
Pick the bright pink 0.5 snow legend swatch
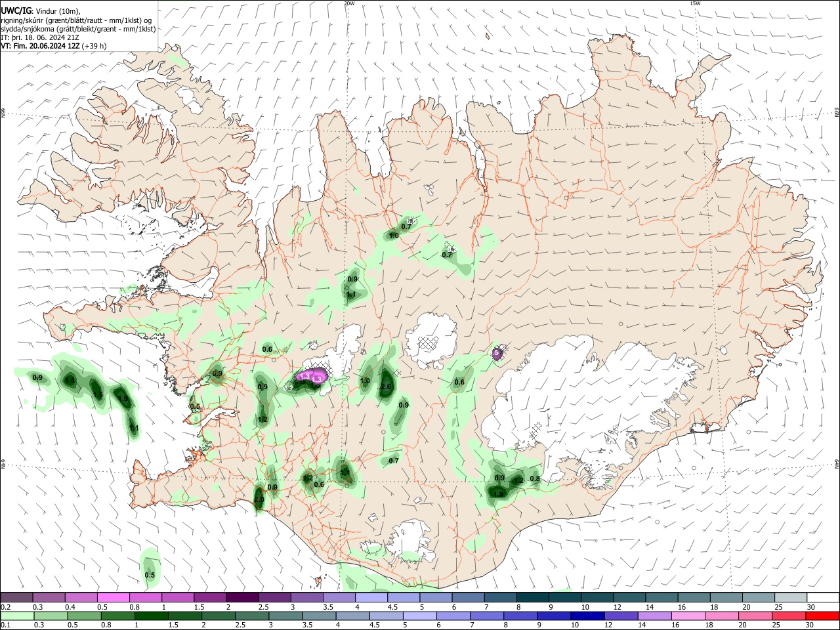click(114, 597)
